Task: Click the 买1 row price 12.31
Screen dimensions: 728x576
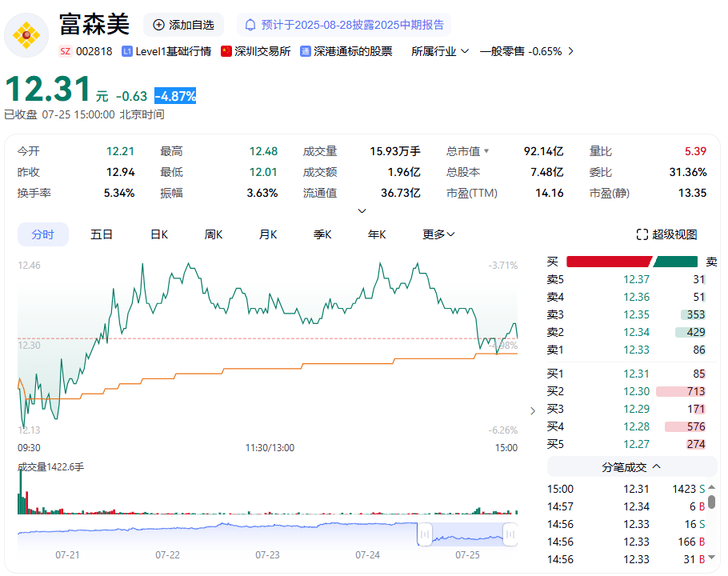Action: pyautogui.click(x=636, y=374)
